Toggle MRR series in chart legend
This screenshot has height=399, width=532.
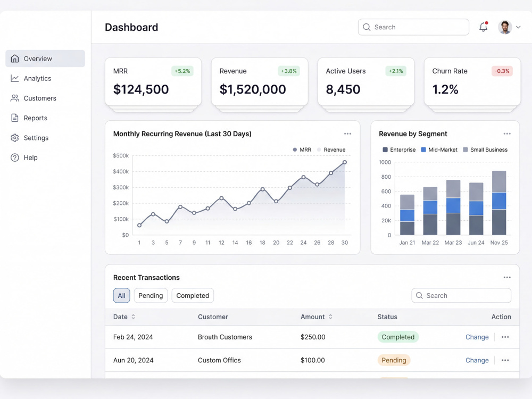(302, 149)
